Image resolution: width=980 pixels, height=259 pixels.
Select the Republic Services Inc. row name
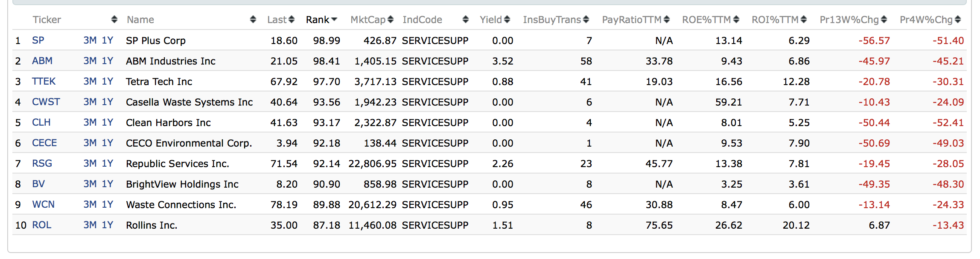(x=177, y=164)
